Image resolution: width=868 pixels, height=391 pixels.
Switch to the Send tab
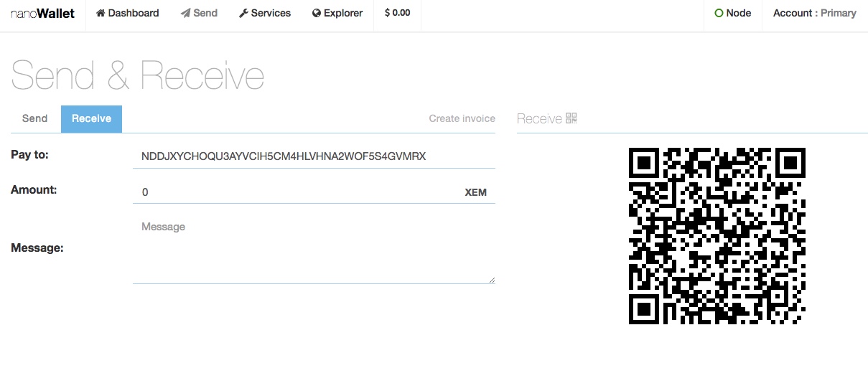click(x=34, y=118)
